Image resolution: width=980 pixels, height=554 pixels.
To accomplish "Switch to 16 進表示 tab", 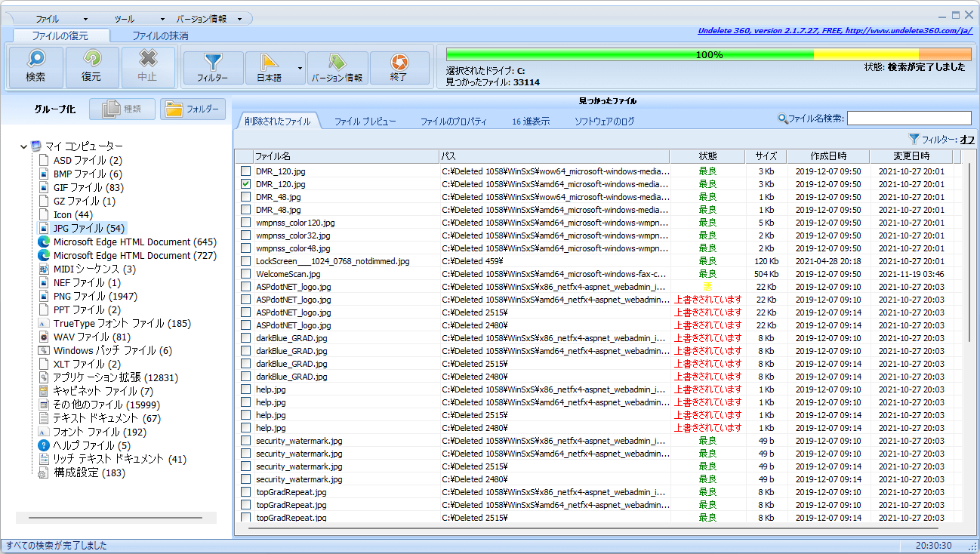I will pos(531,121).
